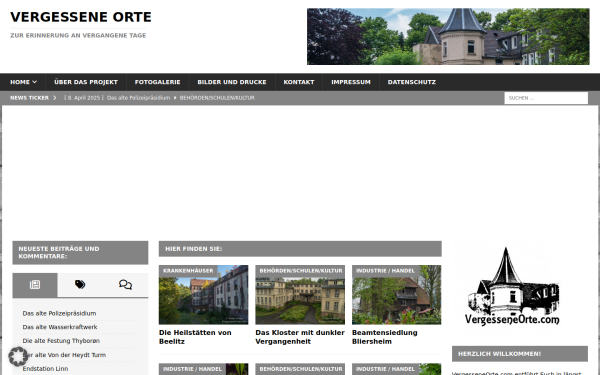
Task: Open sidebar post Von der Heydt Turm
Action: pyautogui.click(x=64, y=355)
